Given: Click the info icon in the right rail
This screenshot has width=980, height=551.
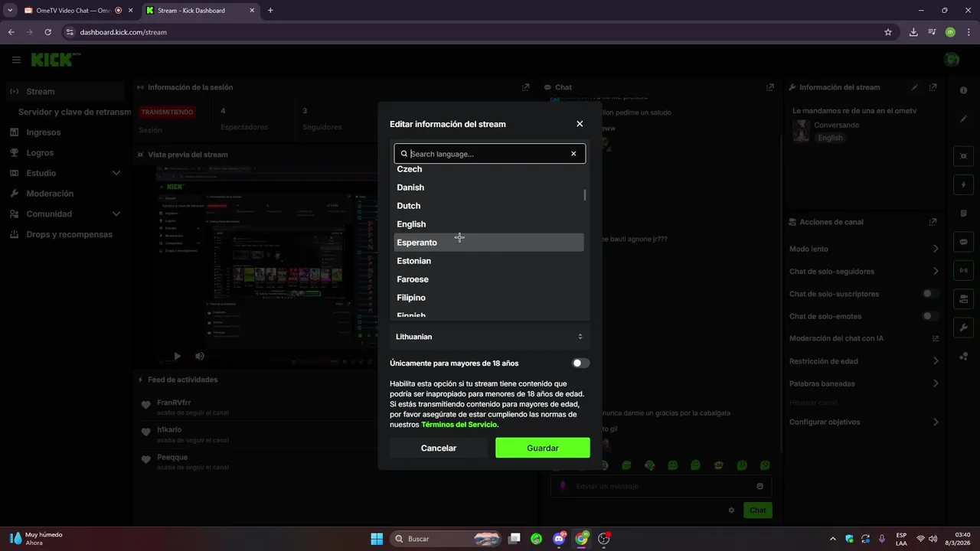Looking at the screenshot, I should [x=963, y=90].
